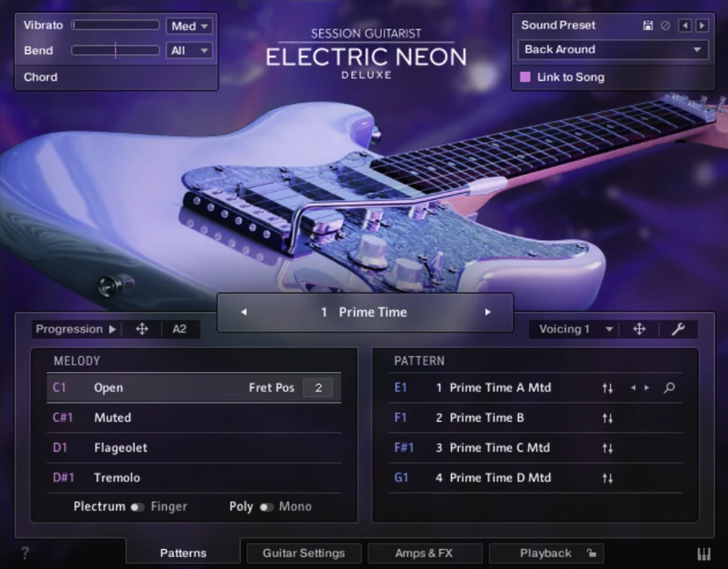Select Muted melody articulation

(193, 418)
